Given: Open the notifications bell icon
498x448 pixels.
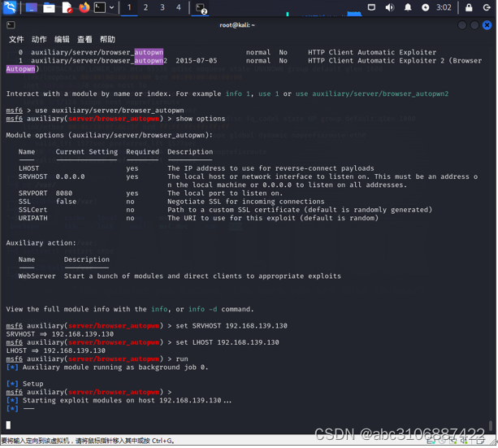Looking at the screenshot, I should coord(408,7).
